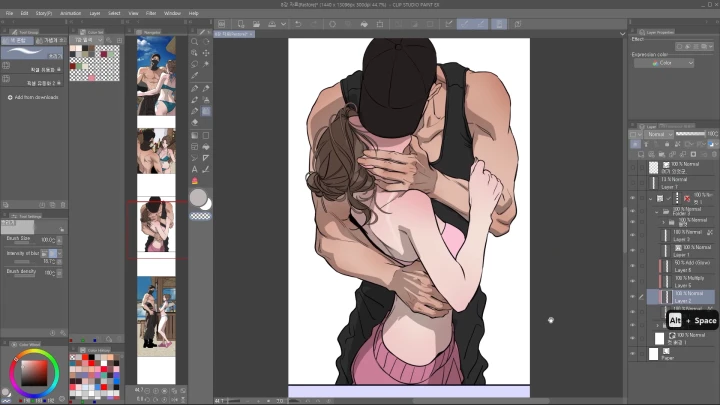Click the Redo icon in command bar
Screen dimensions: 720x405
point(314,24)
